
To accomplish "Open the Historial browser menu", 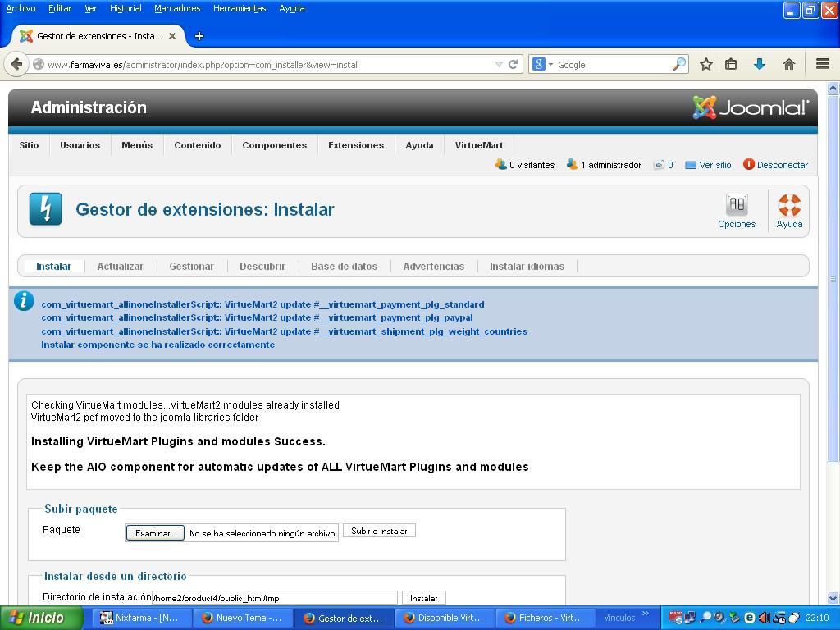I will point(126,8).
